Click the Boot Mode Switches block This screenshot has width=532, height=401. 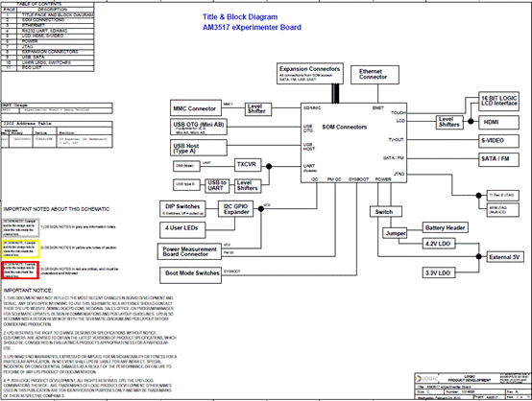pos(190,275)
